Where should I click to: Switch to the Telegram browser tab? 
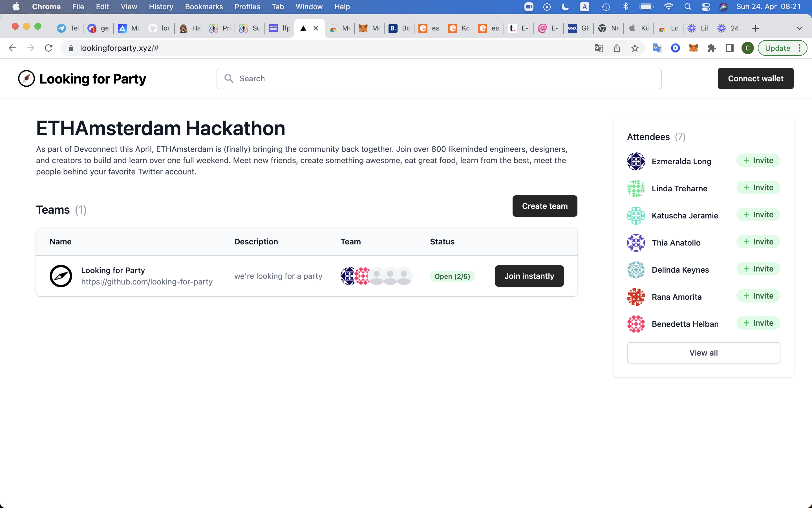coord(67,28)
